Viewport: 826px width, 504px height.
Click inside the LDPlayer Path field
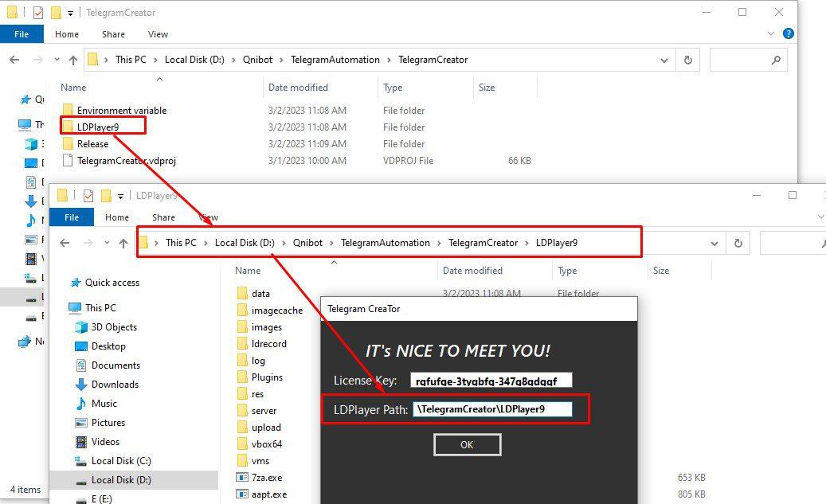(492, 409)
